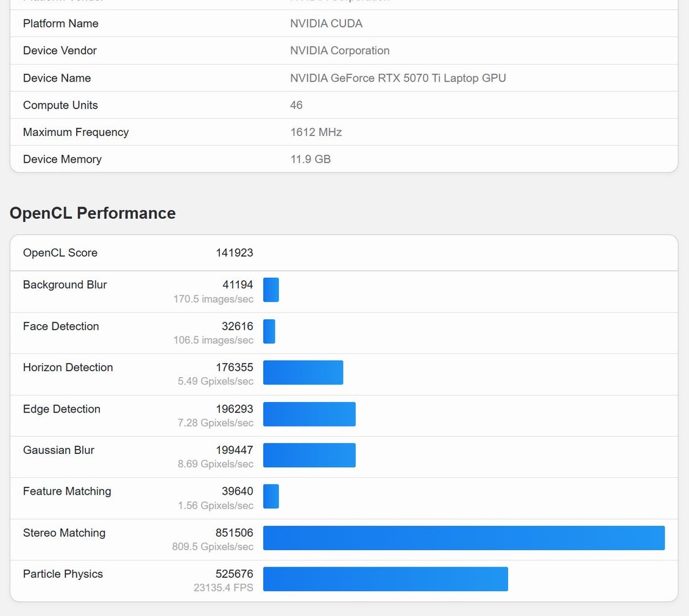Viewport: 689px width, 616px height.
Task: Click the OpenCL score '141923'
Action: (235, 253)
